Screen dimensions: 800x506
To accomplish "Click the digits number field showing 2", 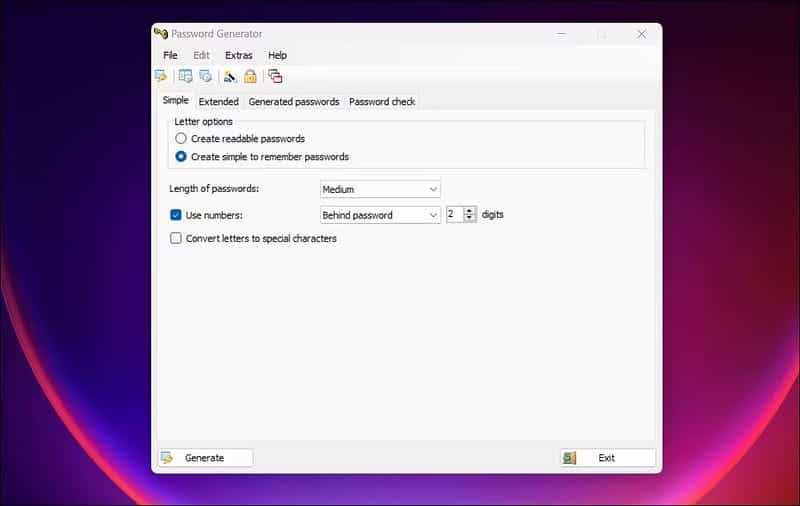I will 455,215.
